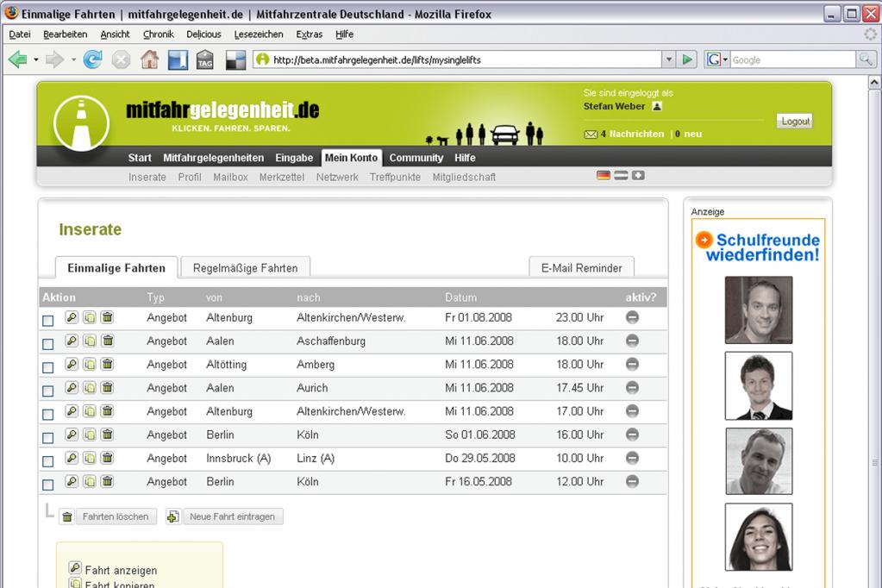
Task: Click the 4 Nachrichten link
Action: click(x=632, y=134)
